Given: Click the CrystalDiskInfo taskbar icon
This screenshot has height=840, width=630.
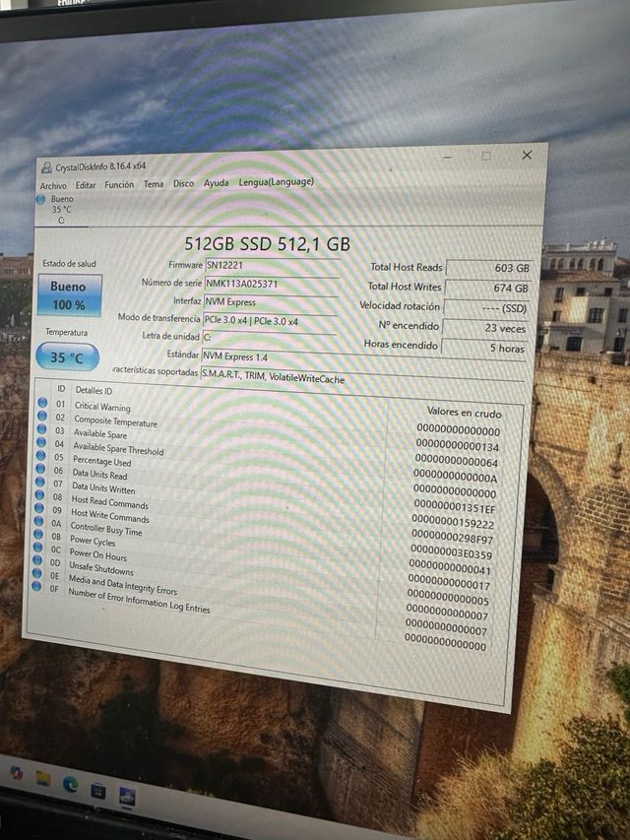Looking at the screenshot, I should coord(127,796).
